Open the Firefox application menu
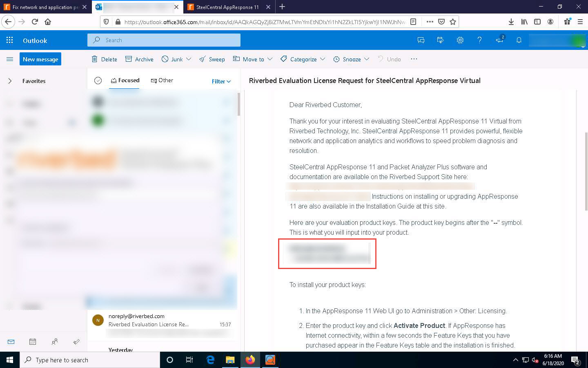Viewport: 588px width, 368px height. 580,22
